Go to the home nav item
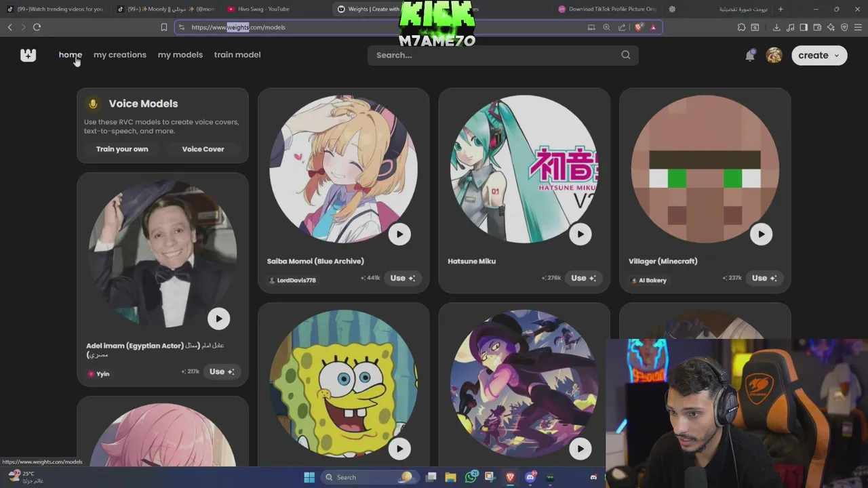This screenshot has width=868, height=488. (x=70, y=55)
